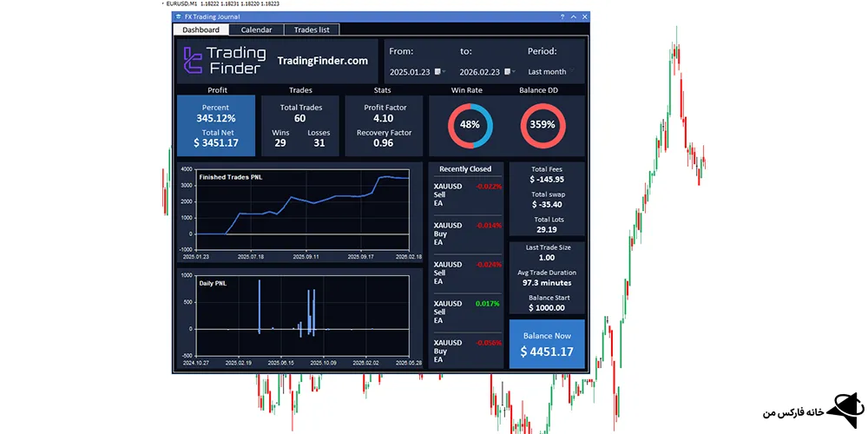The width and height of the screenshot is (868, 434).
Task: Open the 'to' date calendar picker
Action: tap(509, 72)
